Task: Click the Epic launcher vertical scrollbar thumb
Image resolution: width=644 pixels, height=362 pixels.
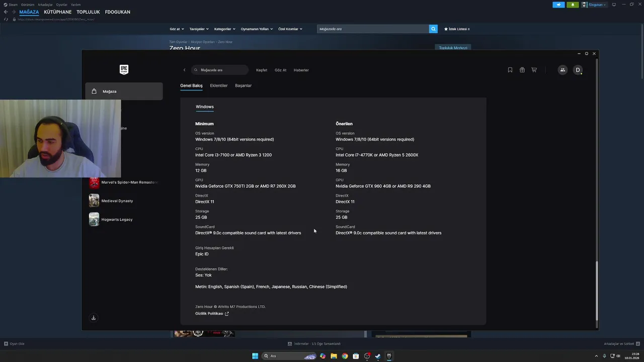Action: point(597,291)
